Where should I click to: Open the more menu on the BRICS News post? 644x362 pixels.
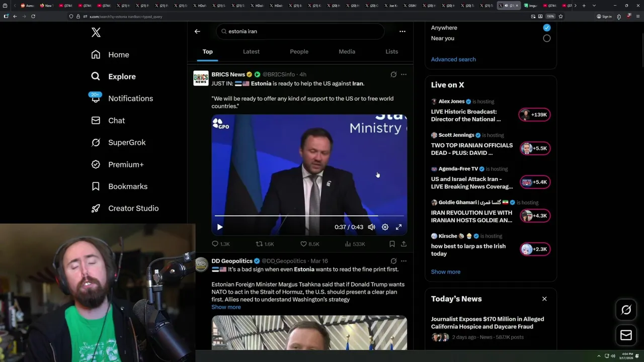click(x=404, y=74)
